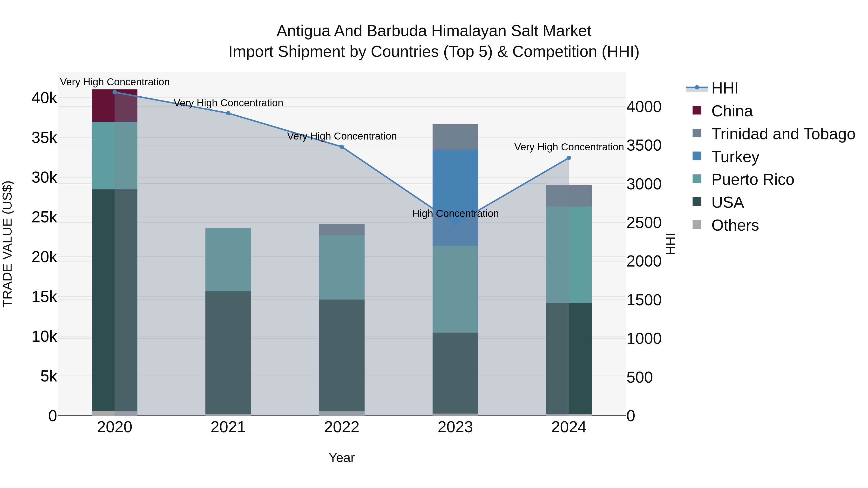Click the 2500 right axis tick label
This screenshot has height=488, width=868.
(x=644, y=223)
